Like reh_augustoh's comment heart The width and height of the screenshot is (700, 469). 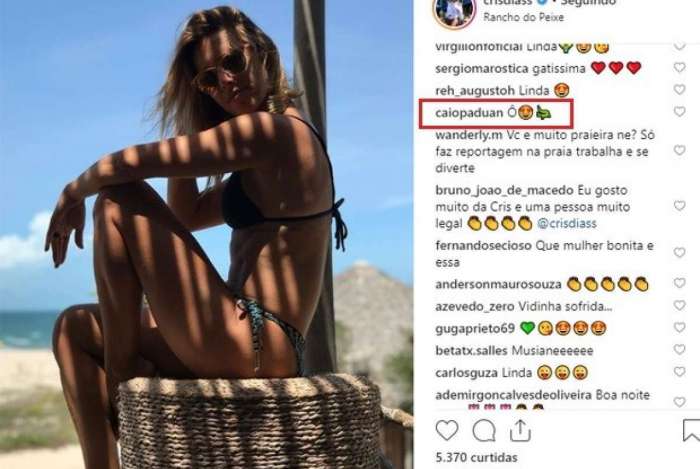(x=679, y=89)
